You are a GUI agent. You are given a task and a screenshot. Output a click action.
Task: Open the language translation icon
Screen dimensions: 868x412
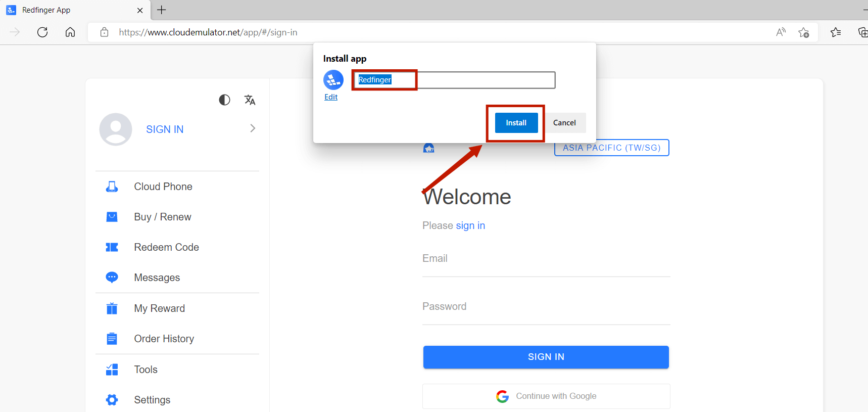250,100
